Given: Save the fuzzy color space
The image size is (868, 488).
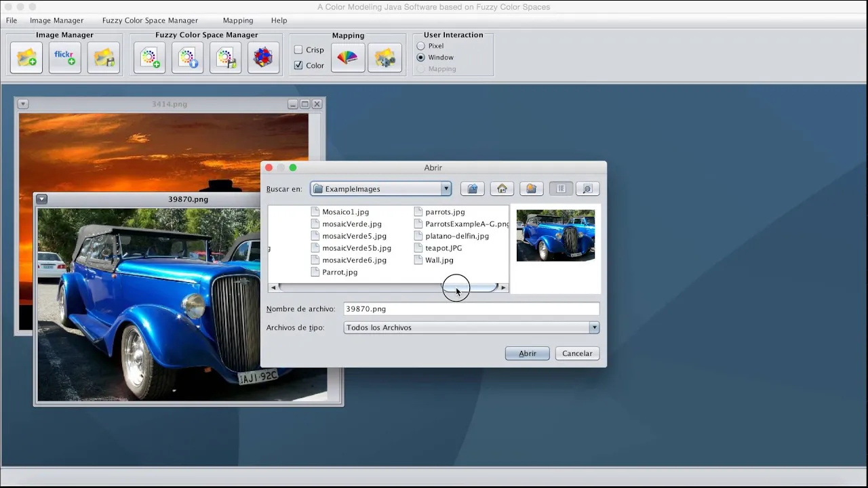Looking at the screenshot, I should (226, 58).
